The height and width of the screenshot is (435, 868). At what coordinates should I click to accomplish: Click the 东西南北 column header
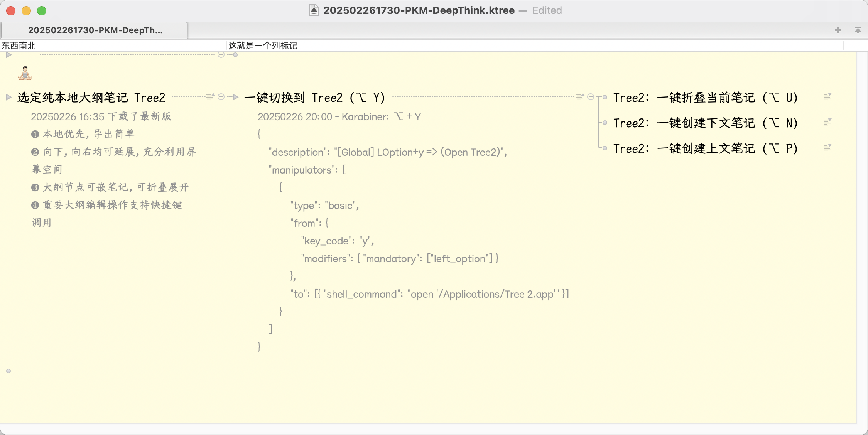(19, 46)
